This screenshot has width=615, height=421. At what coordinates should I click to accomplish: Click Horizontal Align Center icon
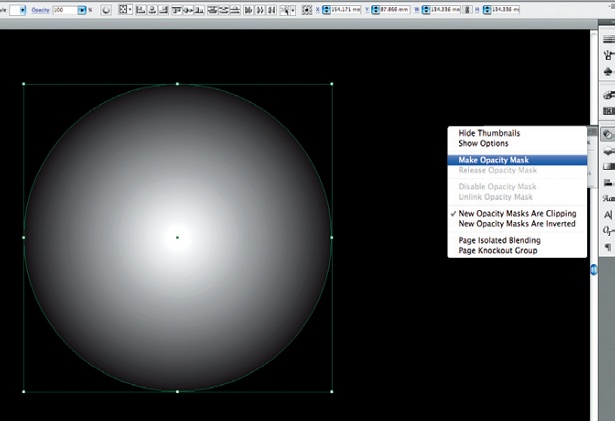click(152, 10)
